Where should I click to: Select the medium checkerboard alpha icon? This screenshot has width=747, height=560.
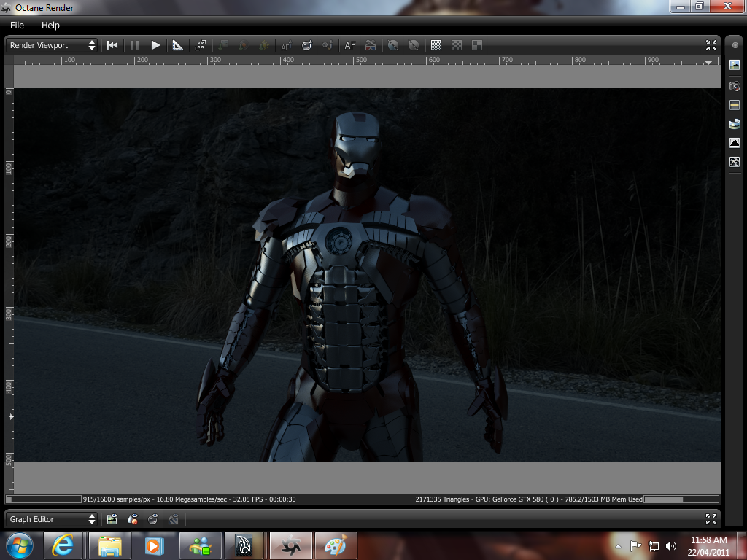[x=457, y=45]
